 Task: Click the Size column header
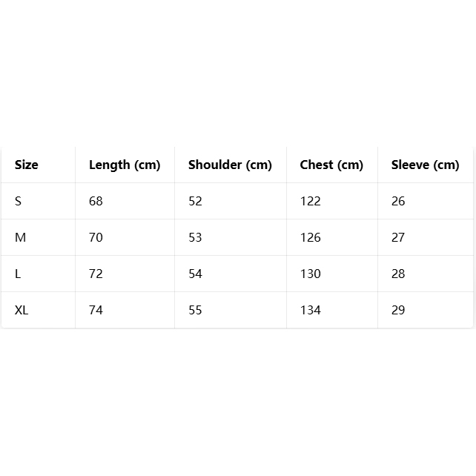27,165
